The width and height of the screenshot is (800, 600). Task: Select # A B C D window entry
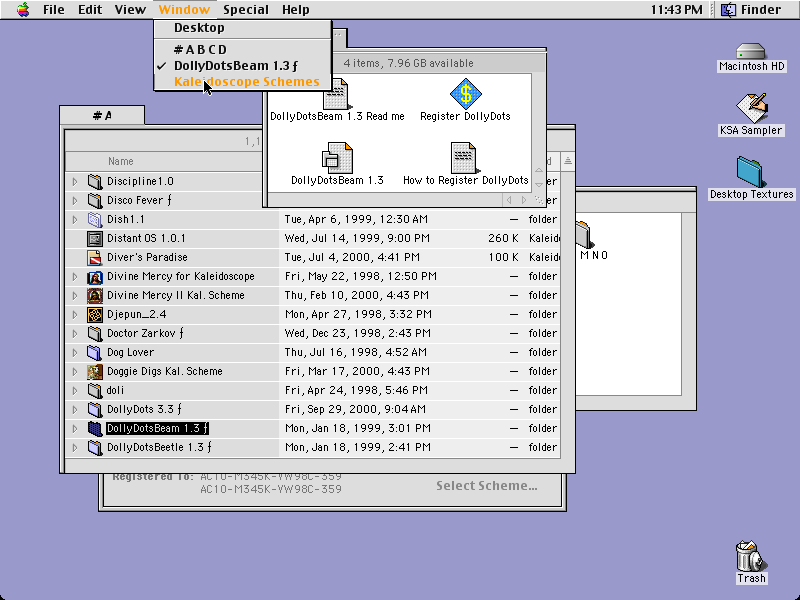[x=243, y=49]
